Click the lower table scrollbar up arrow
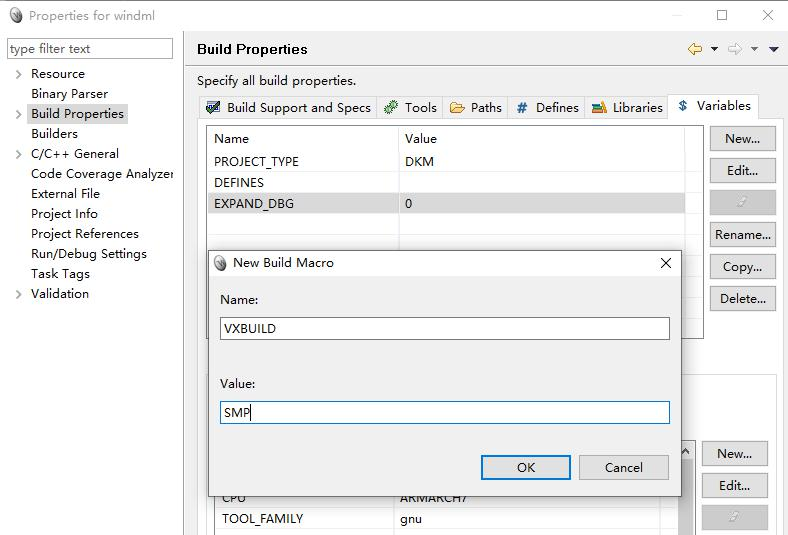Viewport: 788px width, 535px height. pyautogui.click(x=686, y=452)
